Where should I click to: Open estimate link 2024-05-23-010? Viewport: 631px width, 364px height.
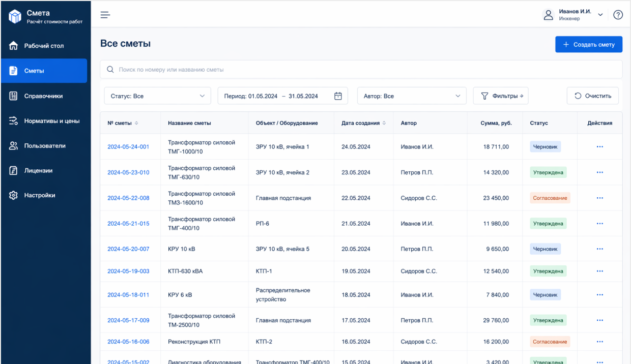tap(128, 172)
